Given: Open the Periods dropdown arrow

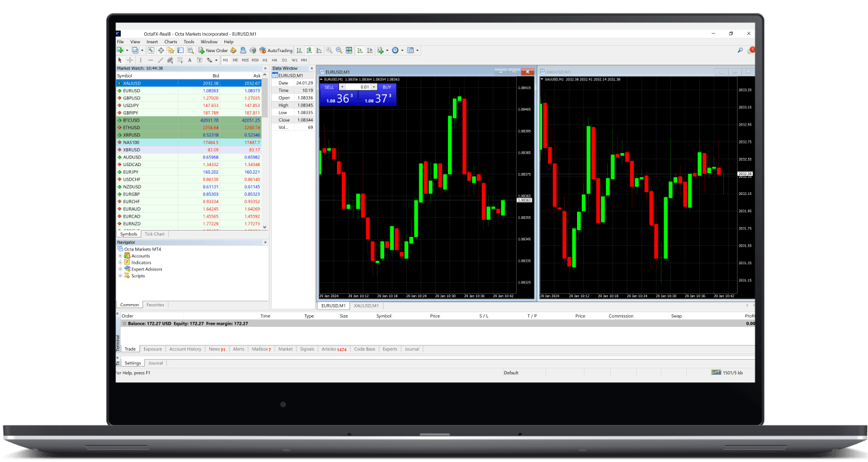Looking at the screenshot, I should [402, 50].
